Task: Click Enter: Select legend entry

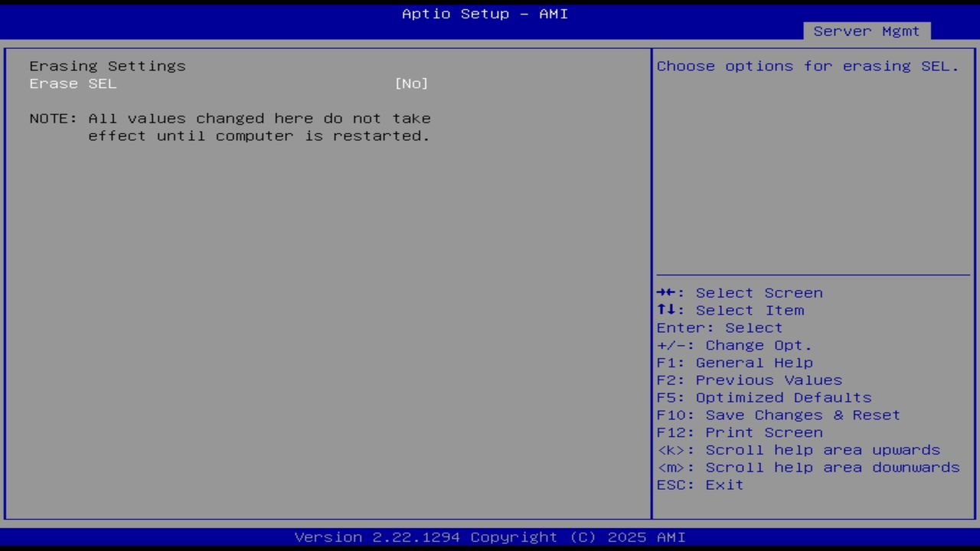Action: click(x=719, y=328)
